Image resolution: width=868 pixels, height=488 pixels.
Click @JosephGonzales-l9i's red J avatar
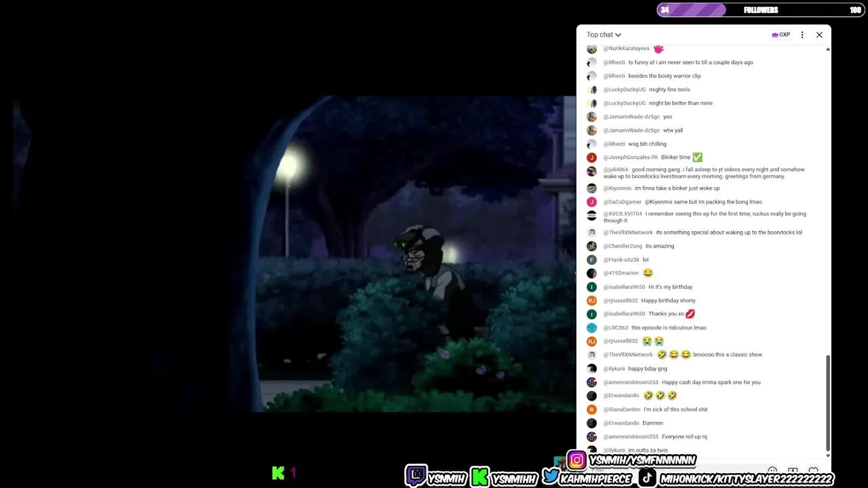point(592,157)
